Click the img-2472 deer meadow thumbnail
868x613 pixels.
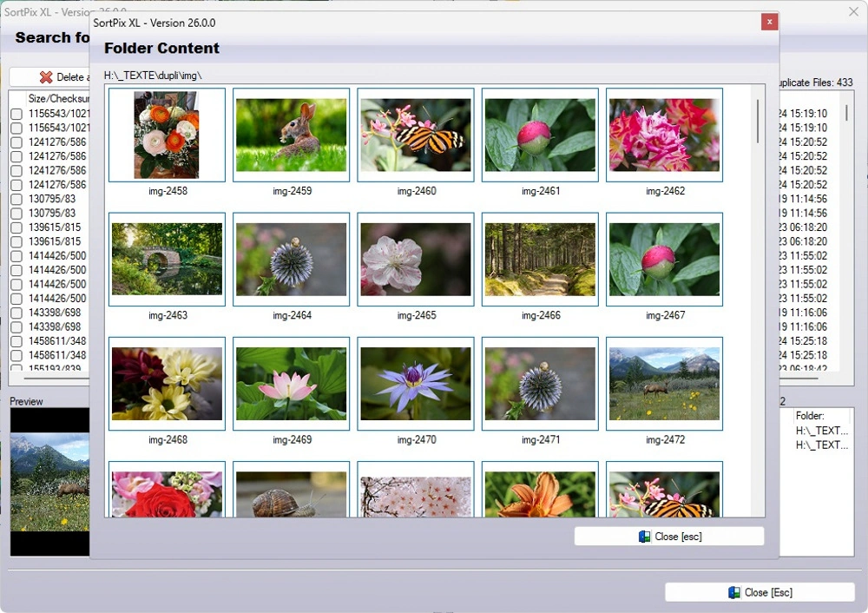(x=663, y=384)
